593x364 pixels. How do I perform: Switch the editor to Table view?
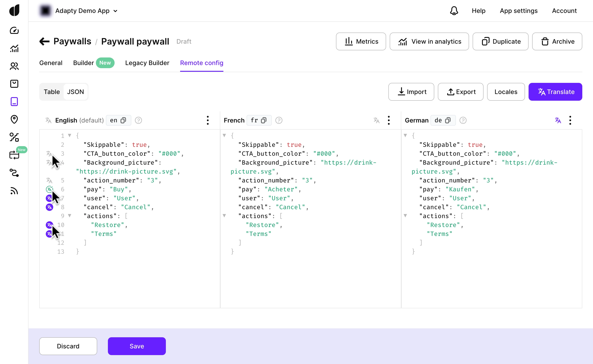(x=52, y=92)
